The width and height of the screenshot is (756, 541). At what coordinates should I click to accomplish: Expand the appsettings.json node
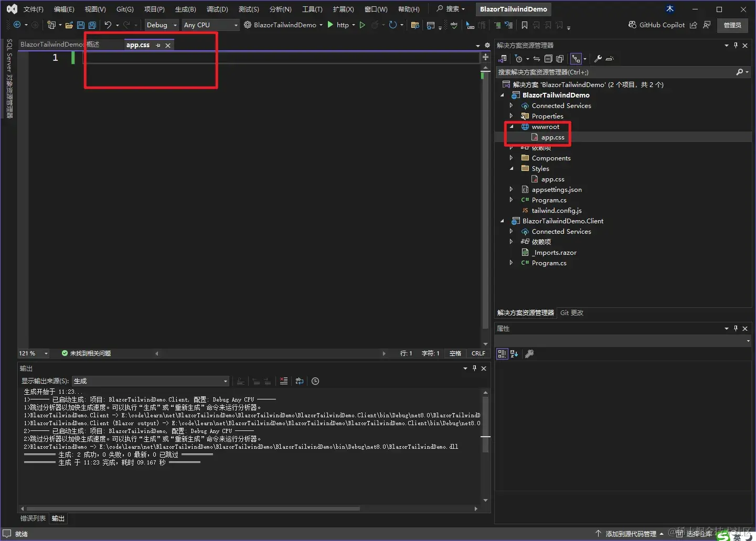[x=512, y=189]
